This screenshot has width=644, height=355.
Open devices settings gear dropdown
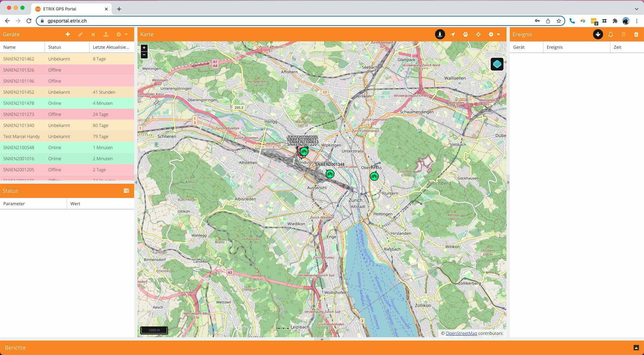[x=122, y=34]
